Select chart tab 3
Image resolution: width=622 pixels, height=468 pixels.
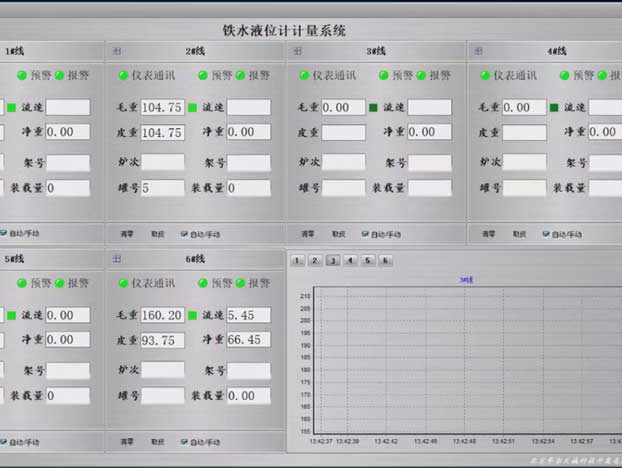[332, 260]
